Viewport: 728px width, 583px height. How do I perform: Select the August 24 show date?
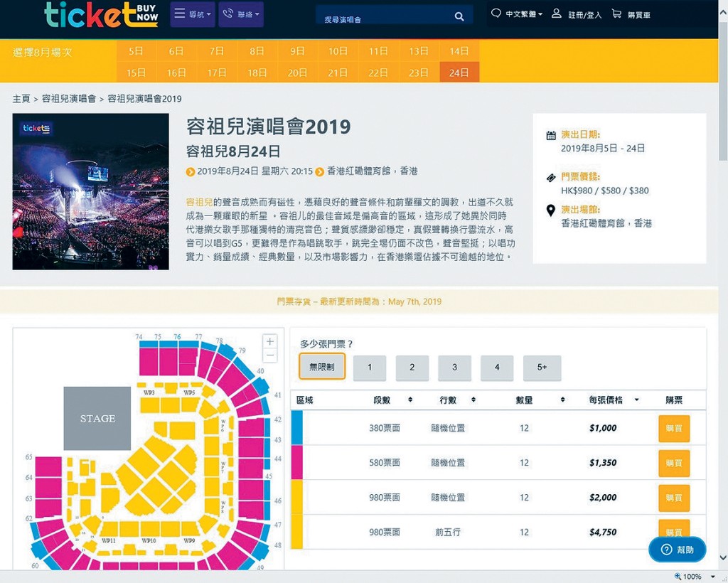click(x=459, y=73)
